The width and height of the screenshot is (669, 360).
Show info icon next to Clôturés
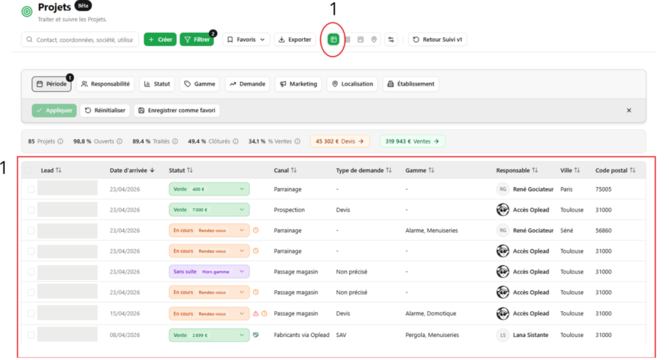pos(236,141)
